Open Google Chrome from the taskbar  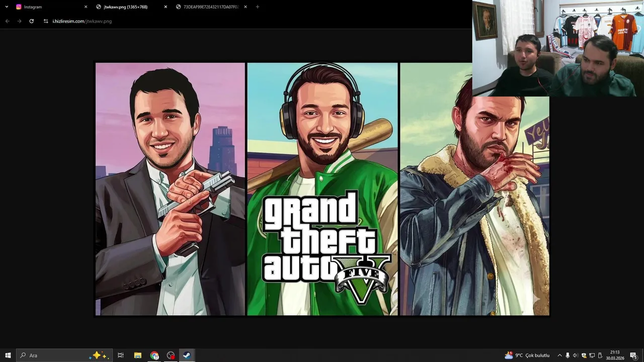[154, 355]
